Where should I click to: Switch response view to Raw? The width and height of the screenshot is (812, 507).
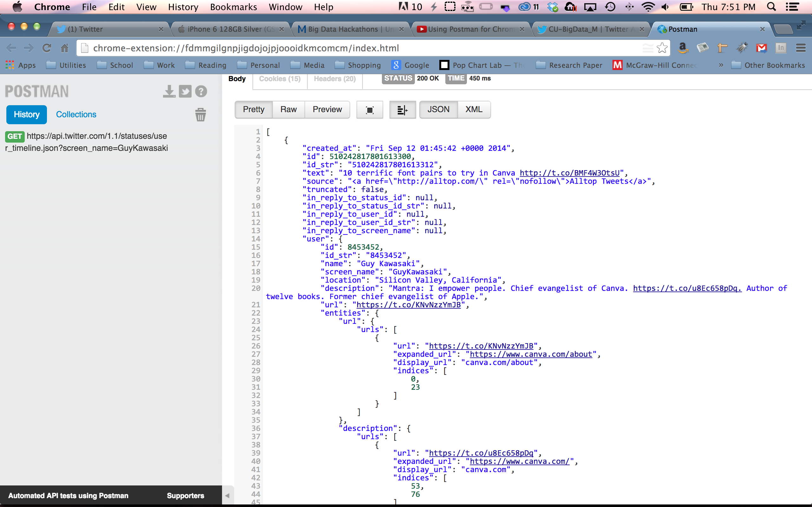(x=288, y=110)
